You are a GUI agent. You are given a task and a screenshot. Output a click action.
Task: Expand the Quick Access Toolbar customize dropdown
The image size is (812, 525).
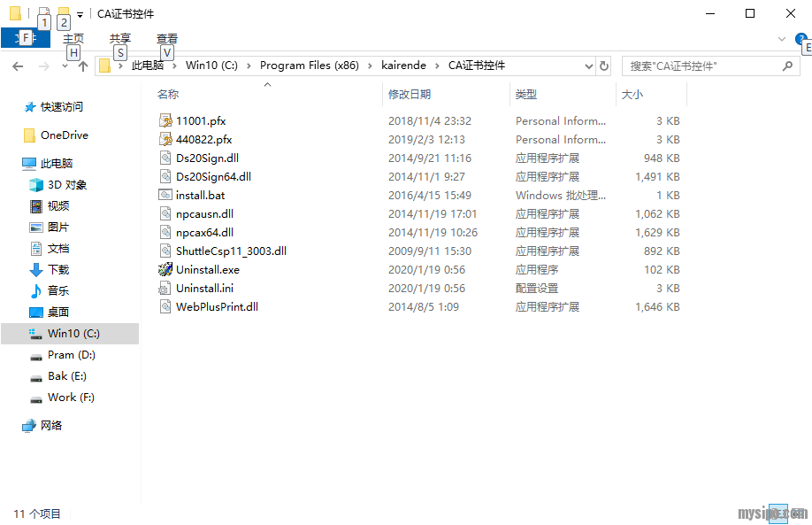[80, 14]
